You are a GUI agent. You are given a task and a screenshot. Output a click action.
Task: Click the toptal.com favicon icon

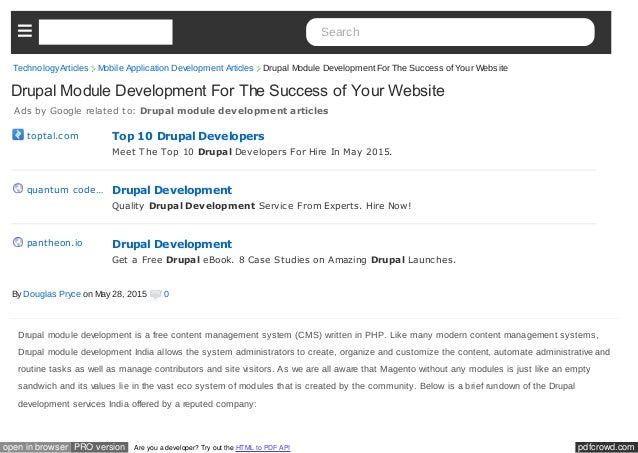[18, 134]
